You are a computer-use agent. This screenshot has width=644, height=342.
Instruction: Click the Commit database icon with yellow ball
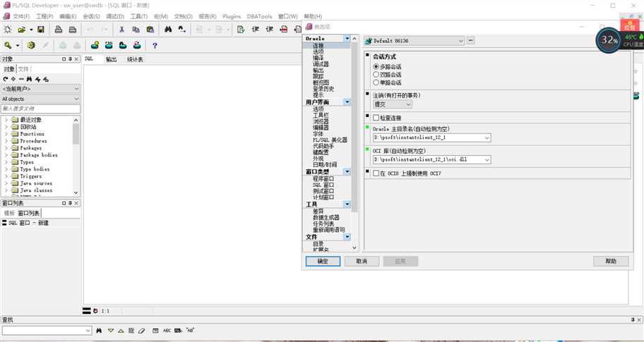pyautogui.click(x=95, y=45)
